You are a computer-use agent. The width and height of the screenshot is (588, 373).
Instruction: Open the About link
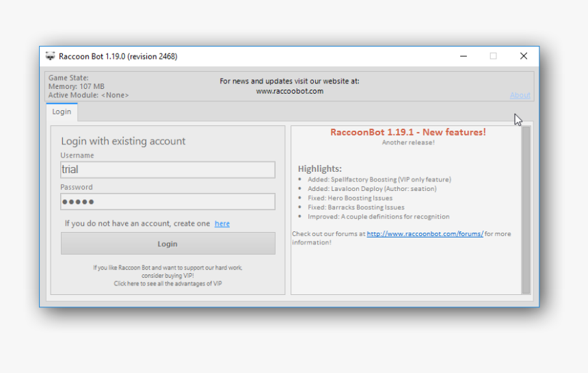pyautogui.click(x=520, y=95)
